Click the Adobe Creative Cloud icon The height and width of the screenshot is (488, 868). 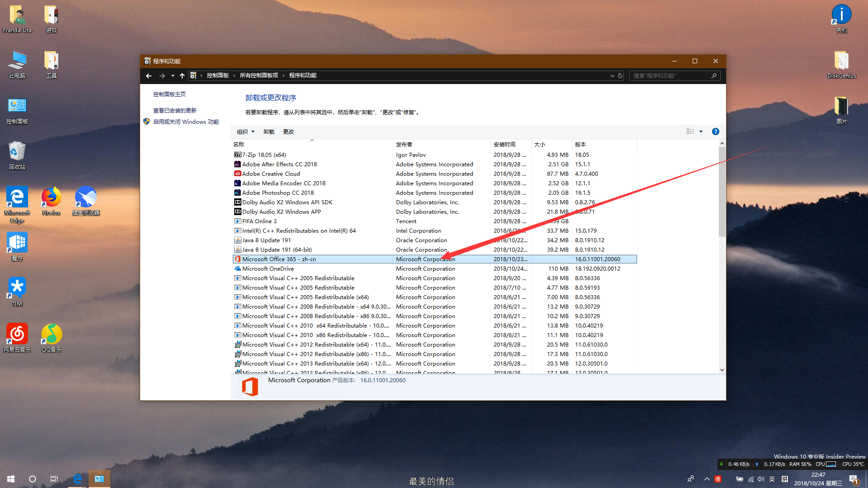point(237,174)
